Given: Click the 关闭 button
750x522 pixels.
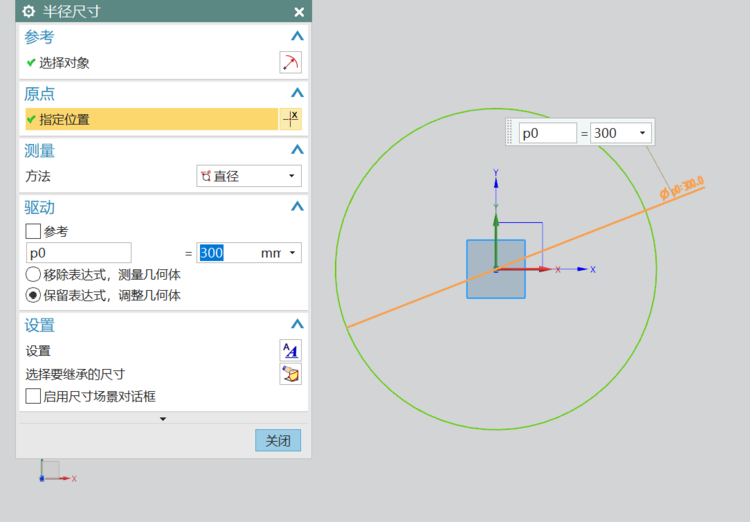Looking at the screenshot, I should (278, 440).
